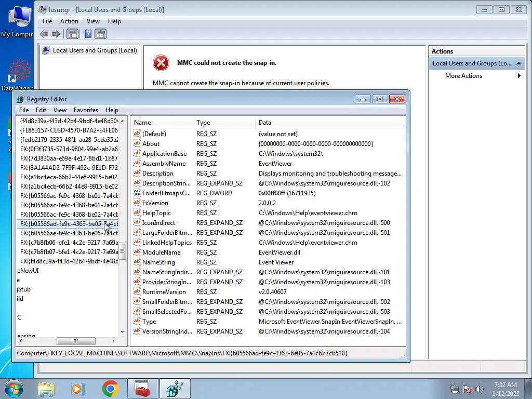Sort registry values by Type column
The width and height of the screenshot is (532, 399).
[x=224, y=123]
